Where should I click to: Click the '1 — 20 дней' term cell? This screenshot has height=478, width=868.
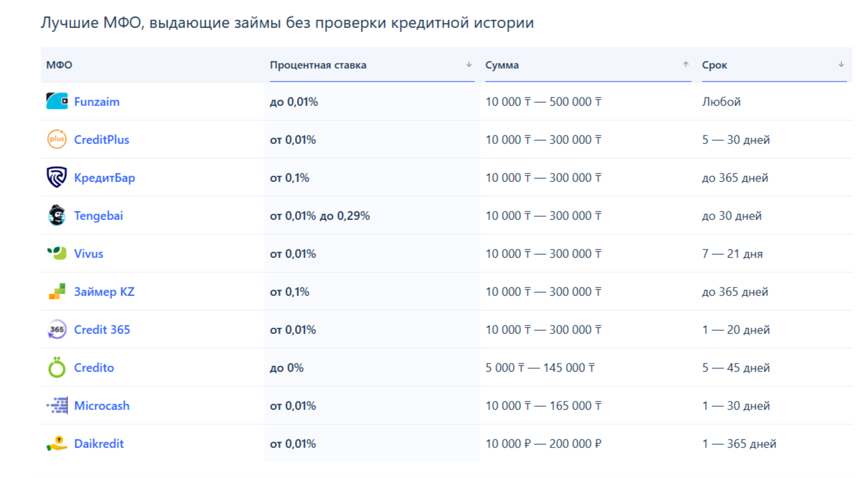tap(736, 330)
